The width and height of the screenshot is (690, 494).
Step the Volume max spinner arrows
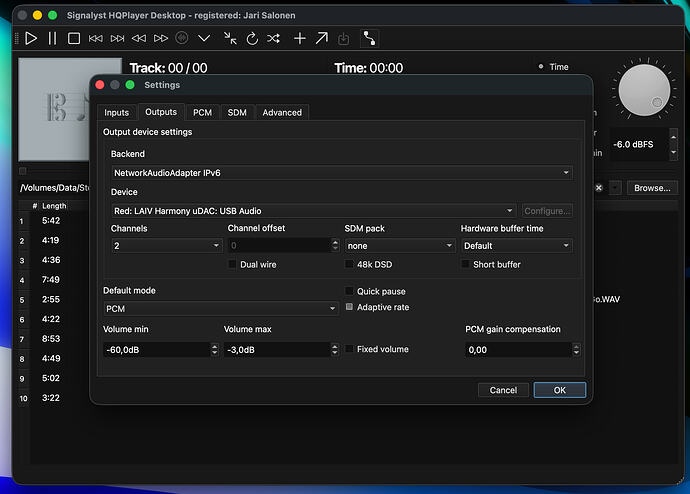point(335,350)
